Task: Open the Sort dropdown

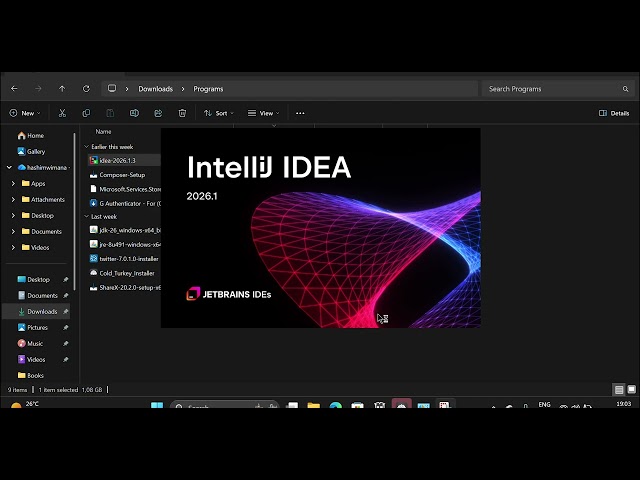Action: 219,113
